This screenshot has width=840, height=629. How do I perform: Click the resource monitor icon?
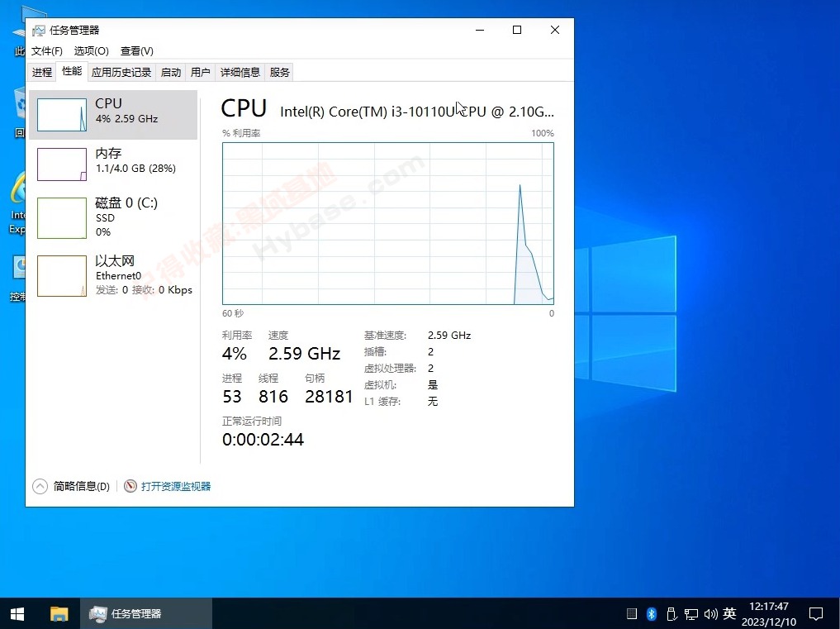(x=131, y=486)
